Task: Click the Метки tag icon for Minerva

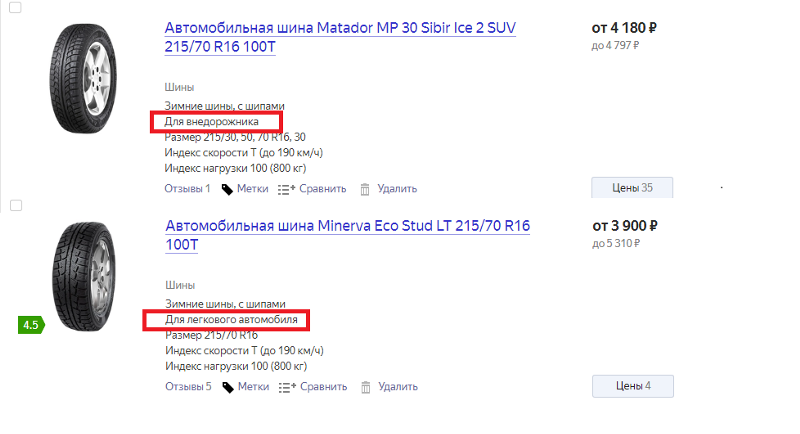Action: 228,388
